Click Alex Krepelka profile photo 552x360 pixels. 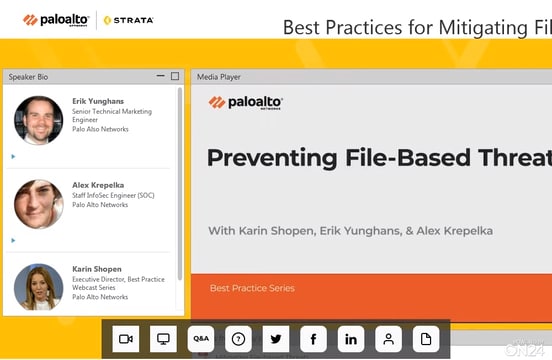pos(39,204)
